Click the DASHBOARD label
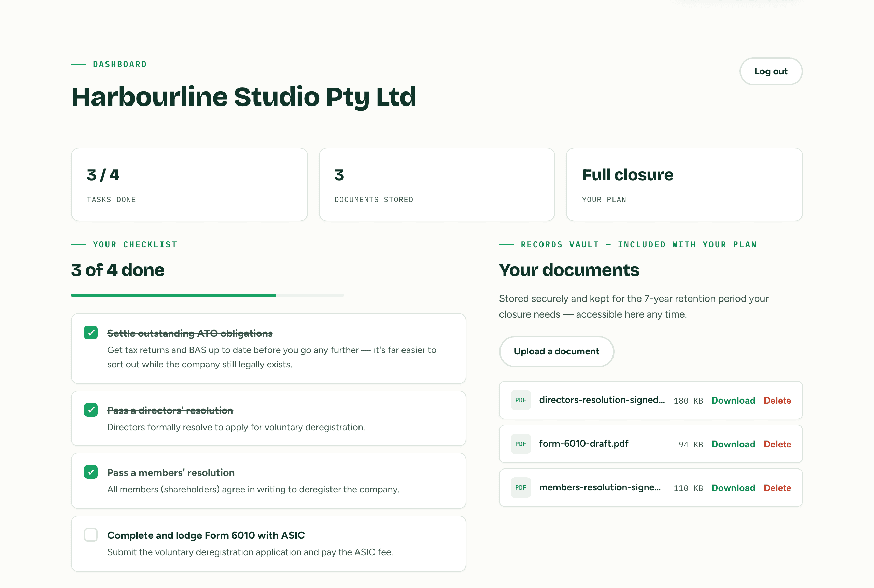Image resolution: width=874 pixels, height=588 pixels. click(119, 65)
